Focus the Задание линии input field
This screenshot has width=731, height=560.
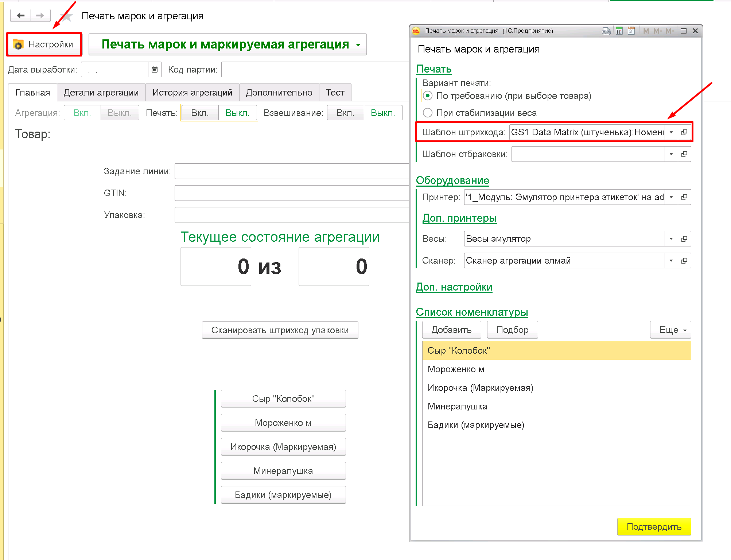(292, 171)
